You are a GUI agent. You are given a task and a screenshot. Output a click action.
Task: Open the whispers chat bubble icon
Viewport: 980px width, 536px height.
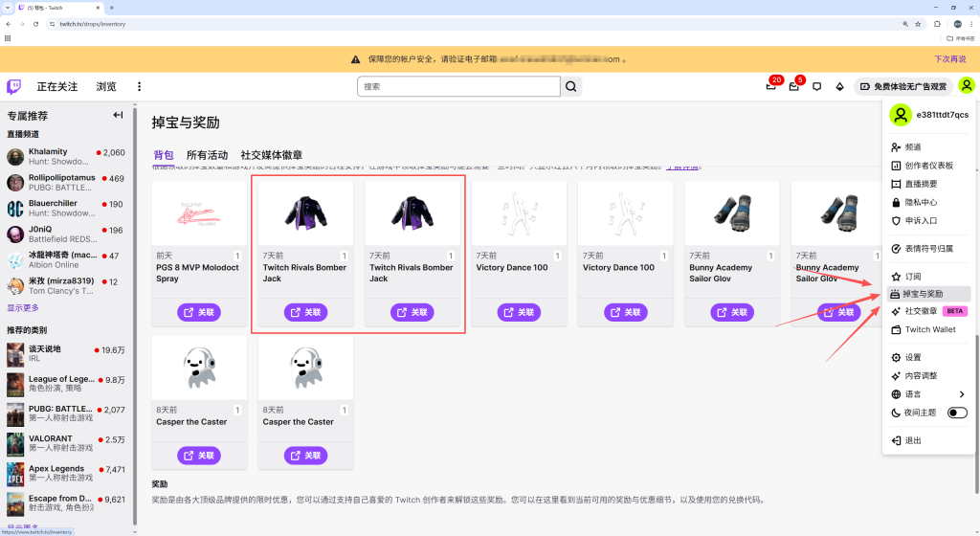(x=816, y=86)
